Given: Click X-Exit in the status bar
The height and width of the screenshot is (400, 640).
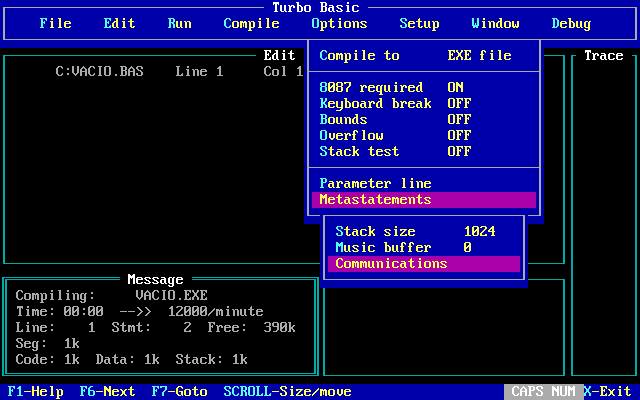Looking at the screenshot, I should pos(607,391).
